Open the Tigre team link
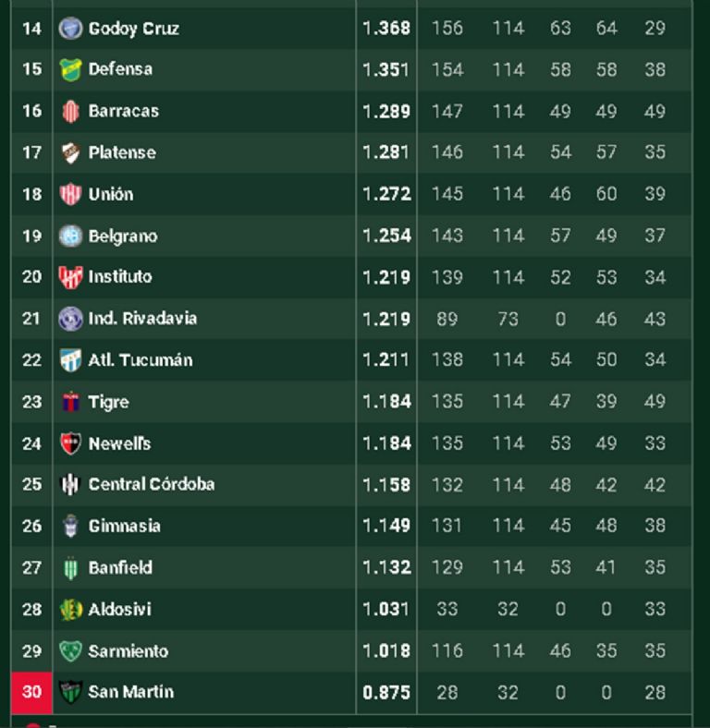710x728 pixels. pyautogui.click(x=108, y=402)
